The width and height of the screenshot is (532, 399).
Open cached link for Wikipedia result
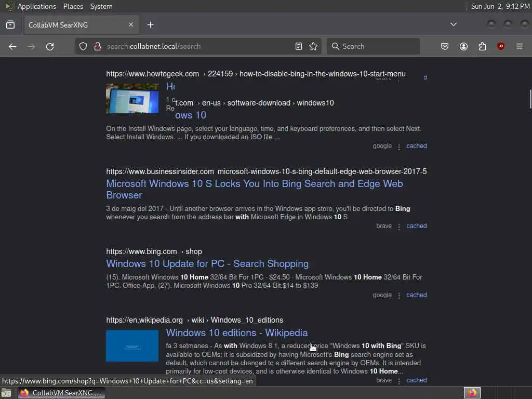coord(416,380)
